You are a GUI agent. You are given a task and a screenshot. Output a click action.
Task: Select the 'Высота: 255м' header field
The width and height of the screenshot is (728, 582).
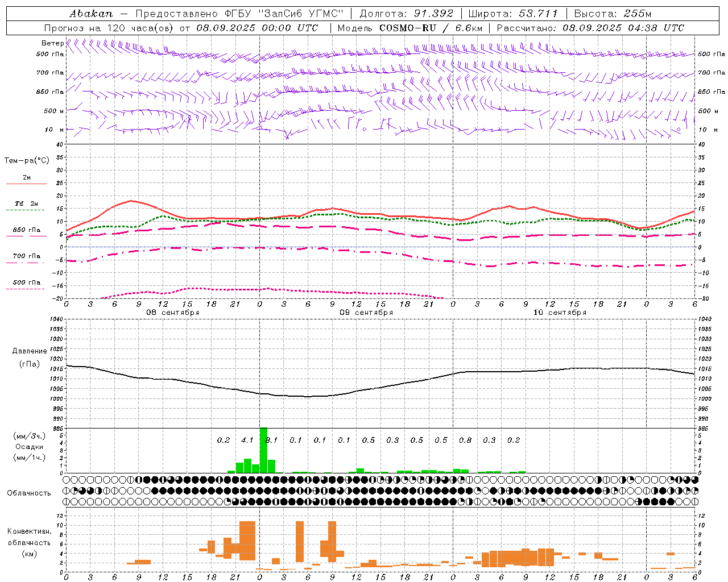coord(613,14)
